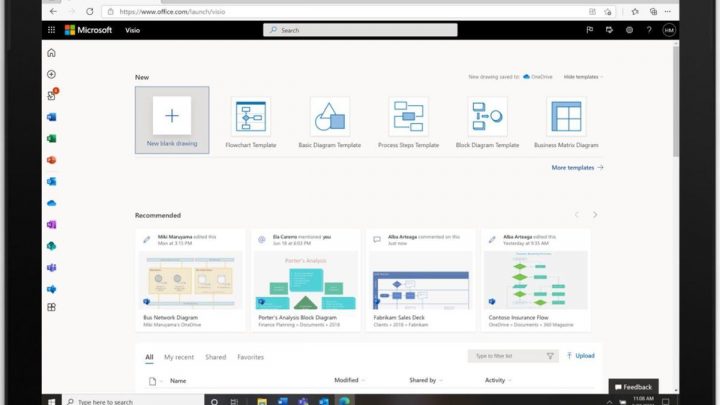Expand the Modified column sort dropdown
This screenshot has height=405, width=720.
tap(350, 380)
